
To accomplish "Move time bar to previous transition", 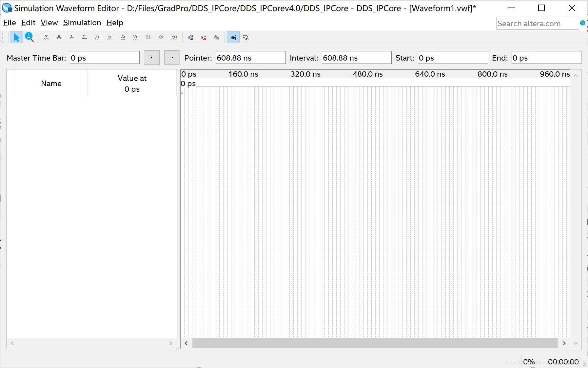I will (152, 58).
